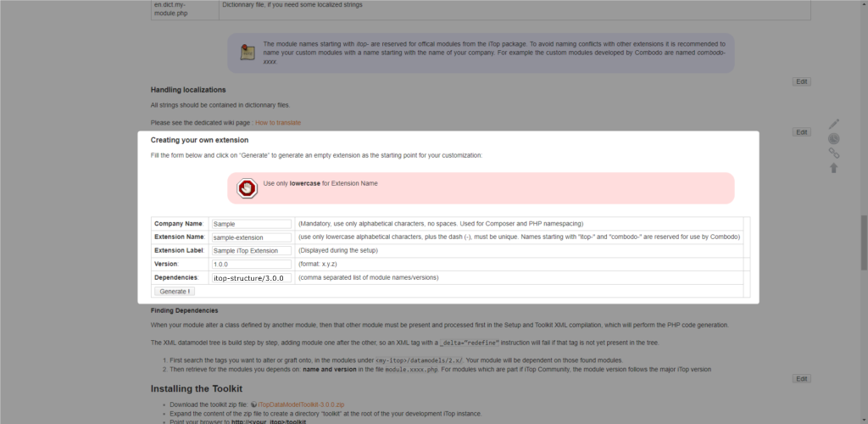
Task: Focus the Dependencies input field
Action: pos(252,278)
